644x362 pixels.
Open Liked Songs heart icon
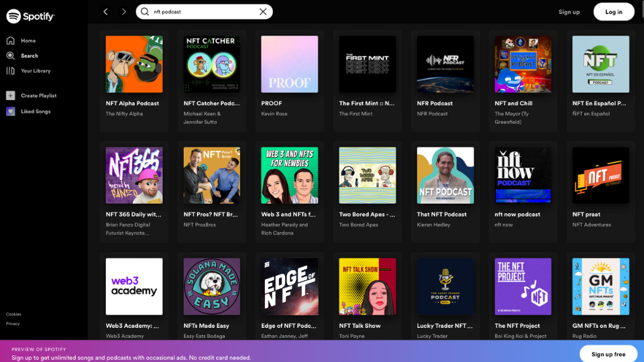pyautogui.click(x=10, y=111)
